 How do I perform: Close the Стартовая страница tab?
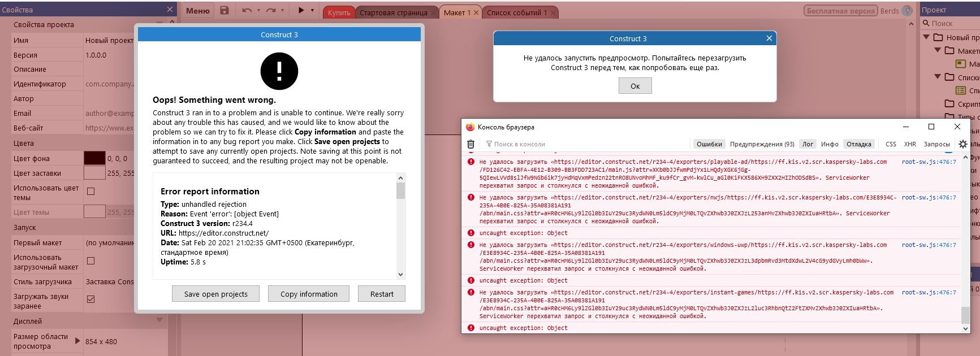click(x=434, y=12)
